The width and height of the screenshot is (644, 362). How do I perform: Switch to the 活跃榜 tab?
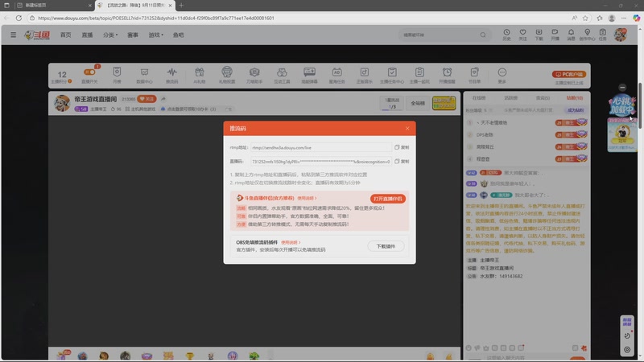511,98
